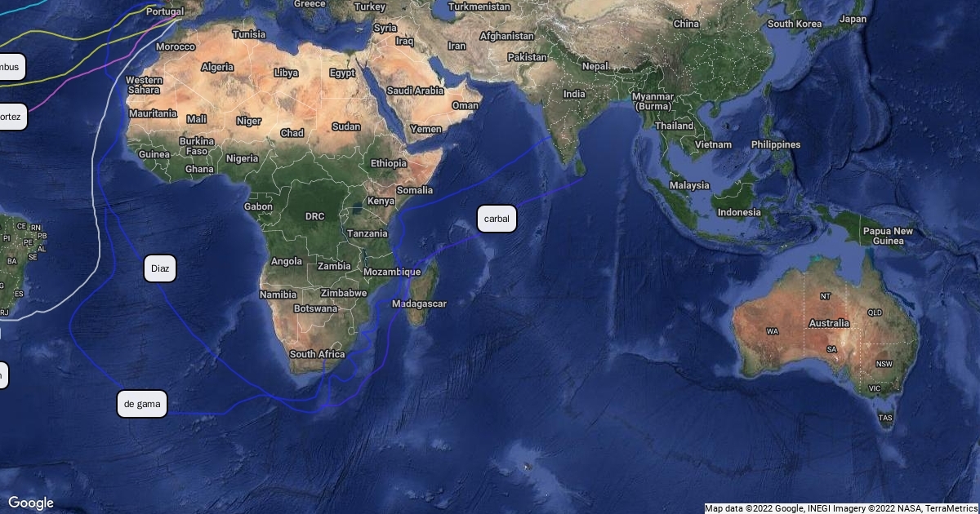Click the "carbal" route label

pos(497,219)
